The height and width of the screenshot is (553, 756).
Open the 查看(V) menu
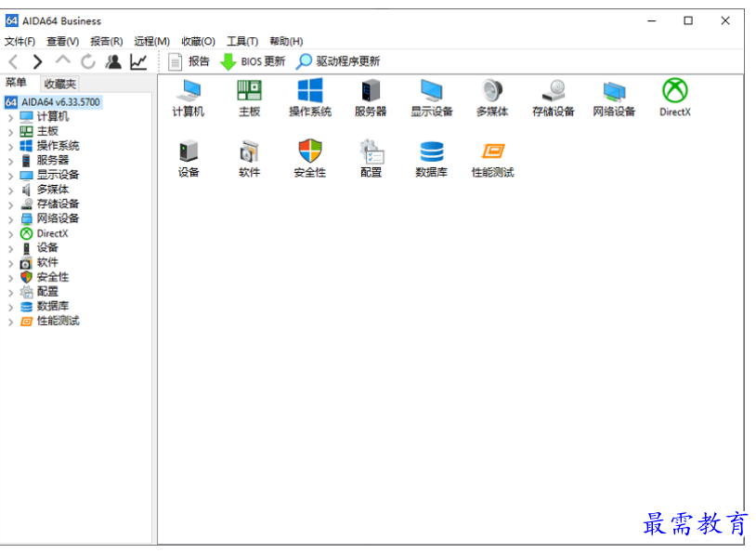(62, 42)
